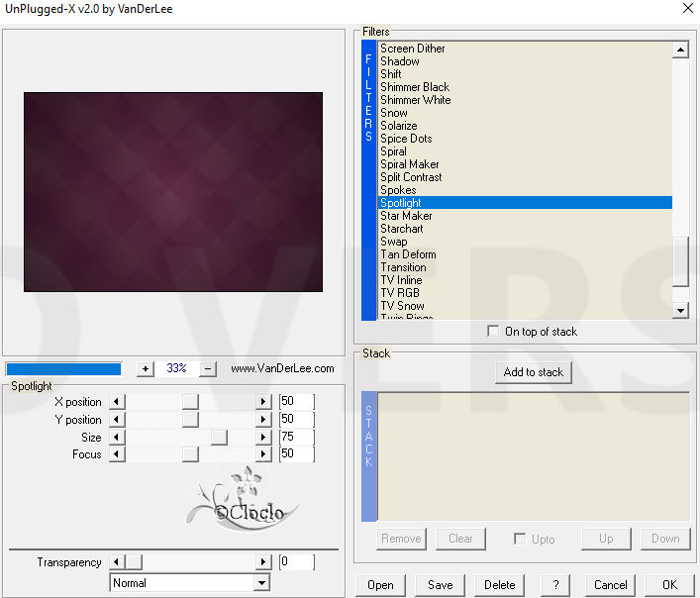Image resolution: width=700 pixels, height=598 pixels.
Task: Click the Clear stack button
Action: 460,540
